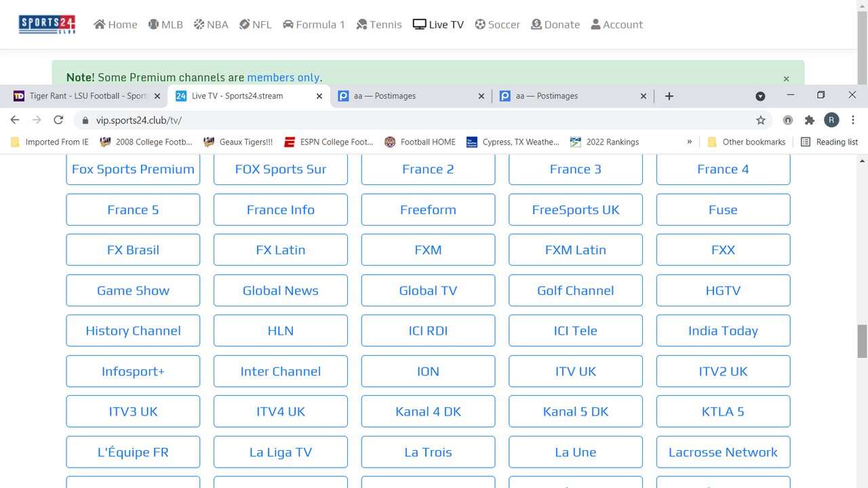Open Fox Sports Premium channel
The width and height of the screenshot is (868, 488).
pos(133,169)
